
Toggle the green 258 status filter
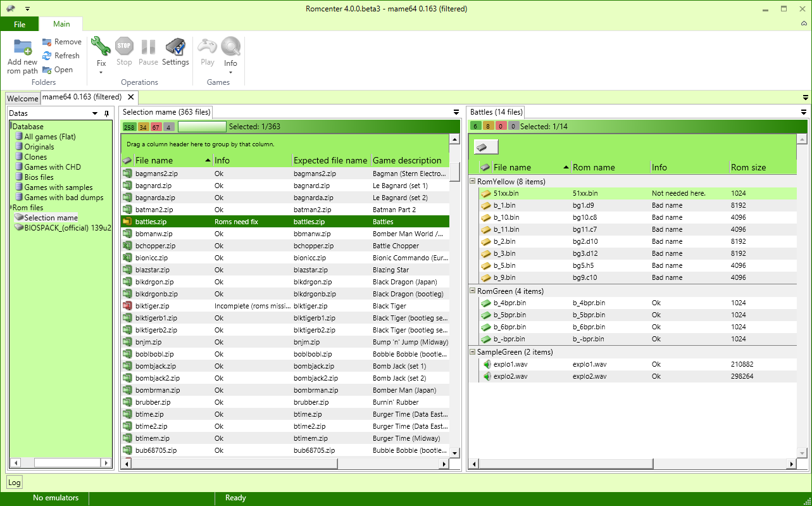click(129, 127)
